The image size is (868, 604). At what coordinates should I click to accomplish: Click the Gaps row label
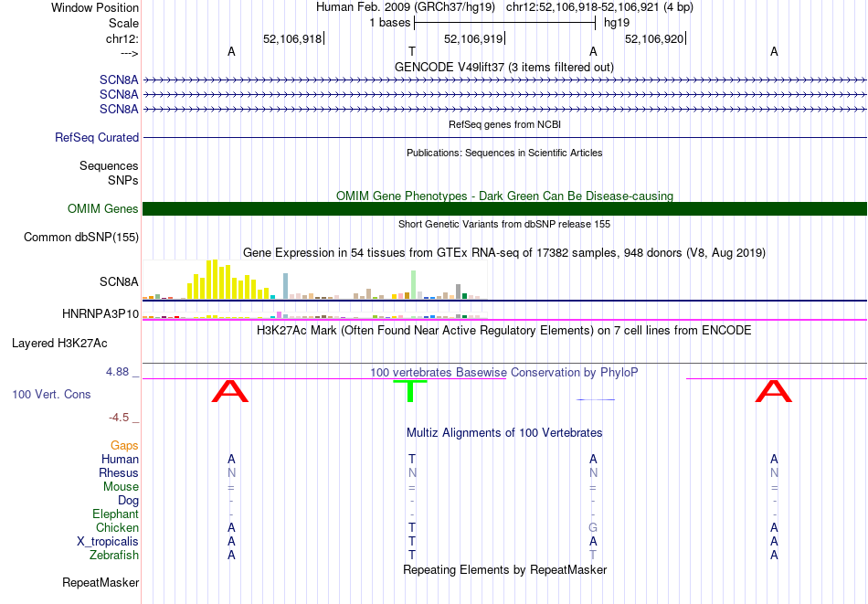[x=124, y=446]
